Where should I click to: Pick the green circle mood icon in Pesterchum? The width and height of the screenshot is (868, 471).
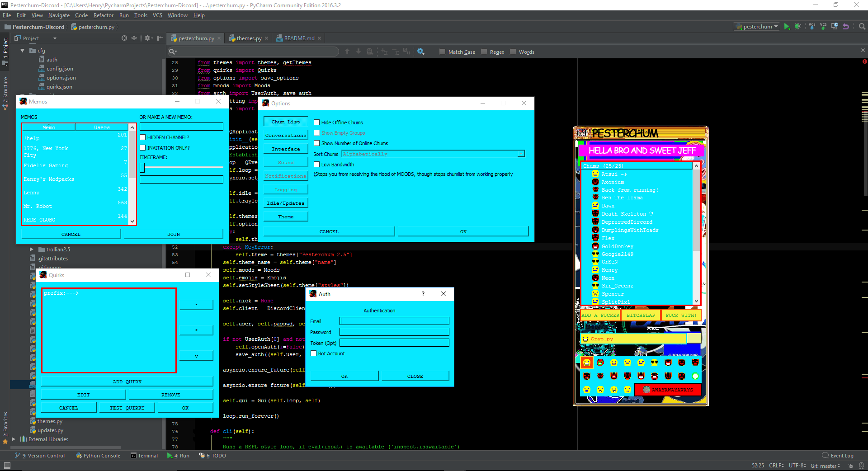click(695, 376)
